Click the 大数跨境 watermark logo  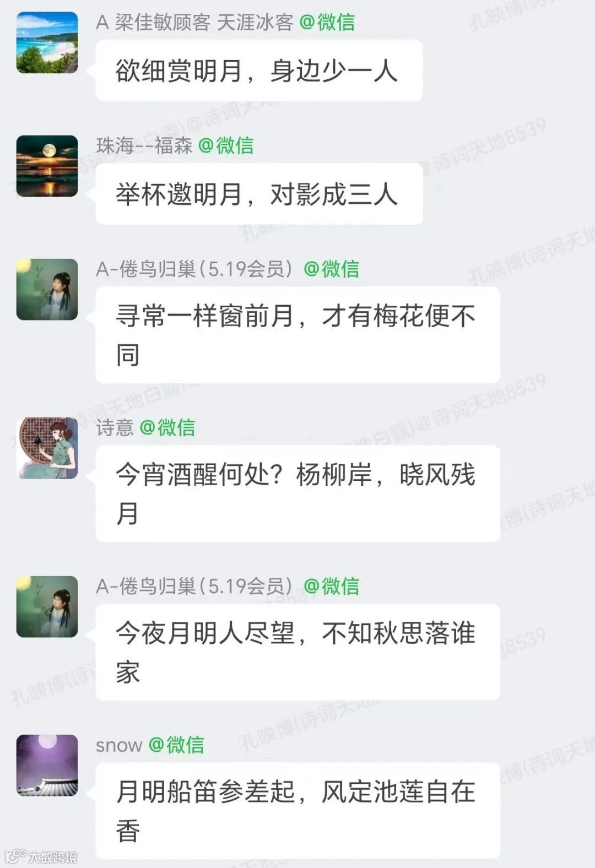(41, 856)
